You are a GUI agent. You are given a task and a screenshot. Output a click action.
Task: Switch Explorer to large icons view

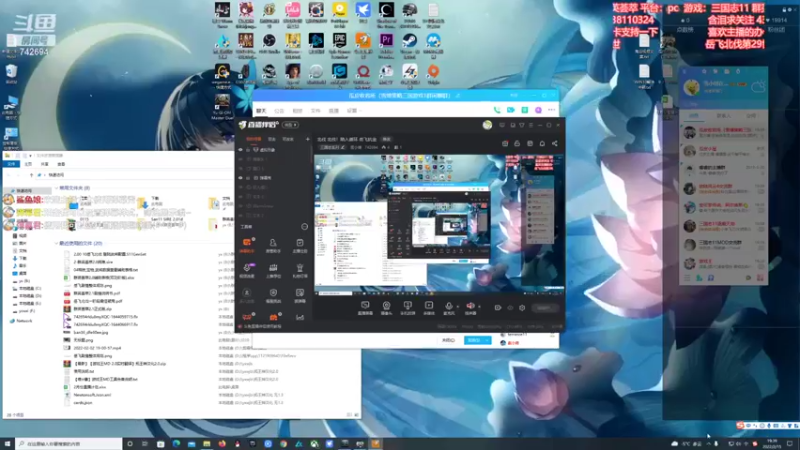[356, 415]
